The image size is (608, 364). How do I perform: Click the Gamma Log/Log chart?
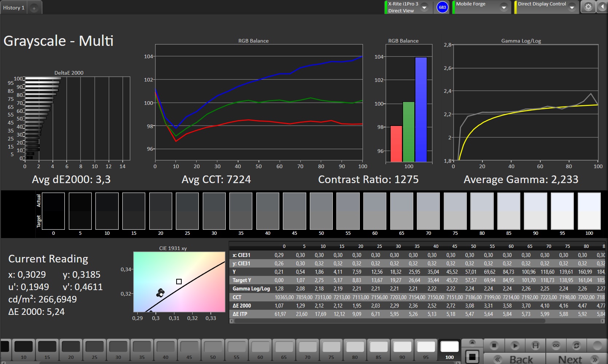526,102
